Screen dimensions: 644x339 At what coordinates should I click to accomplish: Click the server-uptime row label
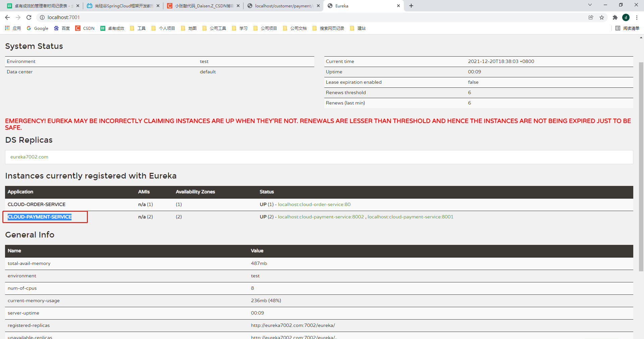tap(23, 313)
